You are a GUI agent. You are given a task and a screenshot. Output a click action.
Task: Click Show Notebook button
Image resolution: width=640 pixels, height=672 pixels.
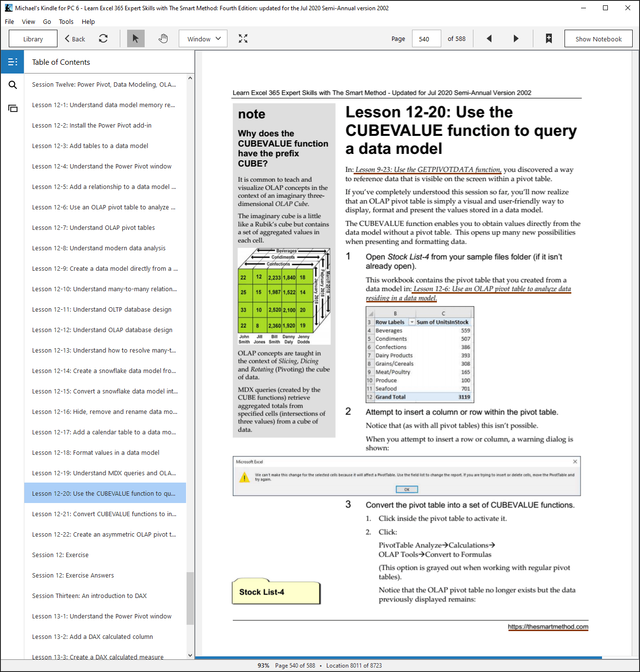(599, 38)
